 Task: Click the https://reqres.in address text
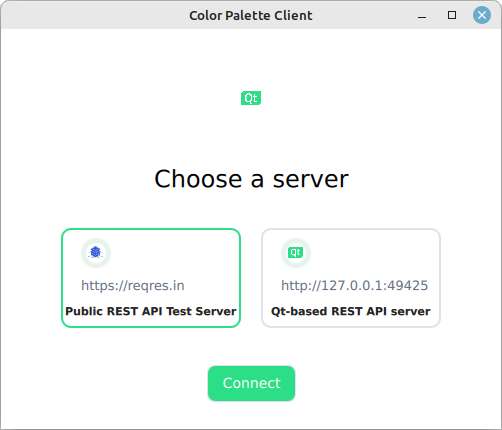click(x=133, y=286)
